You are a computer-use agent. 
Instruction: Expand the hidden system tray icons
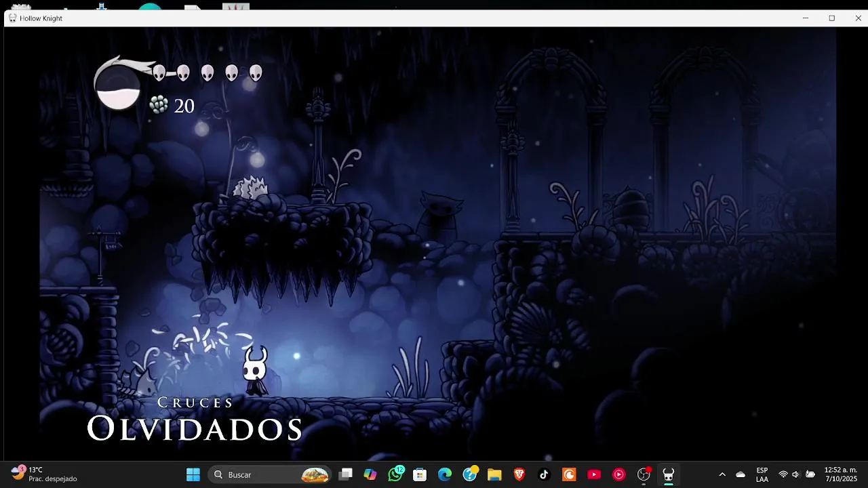click(722, 474)
